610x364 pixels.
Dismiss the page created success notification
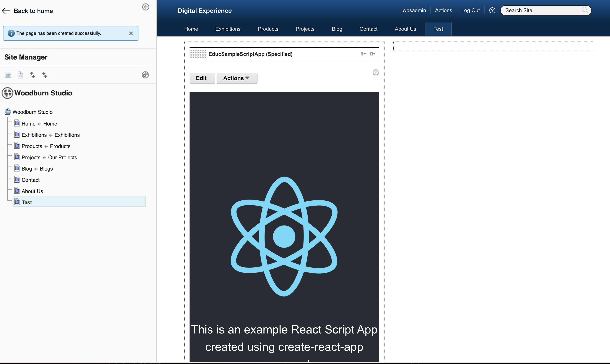pyautogui.click(x=130, y=33)
